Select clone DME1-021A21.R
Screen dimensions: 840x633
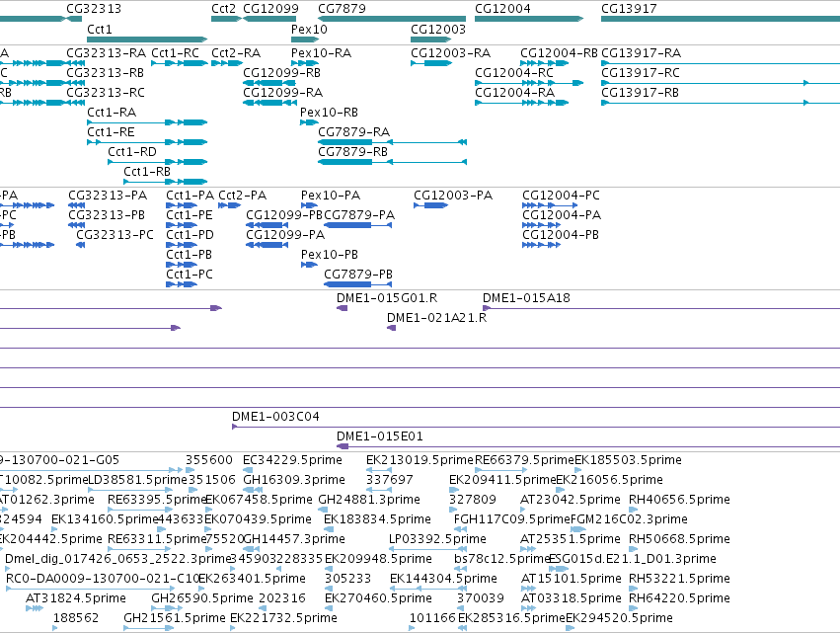pos(392,328)
